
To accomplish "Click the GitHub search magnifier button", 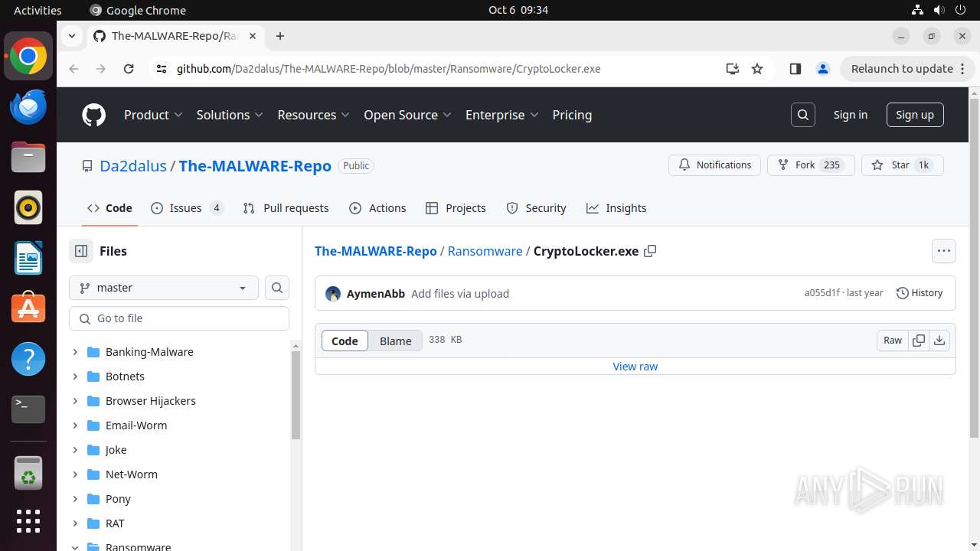I will [x=803, y=115].
